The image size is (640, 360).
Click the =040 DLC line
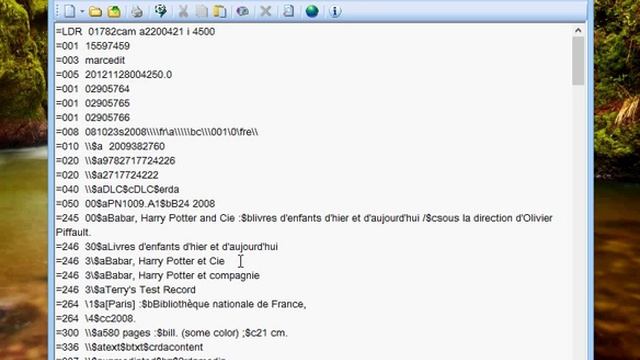click(x=118, y=189)
